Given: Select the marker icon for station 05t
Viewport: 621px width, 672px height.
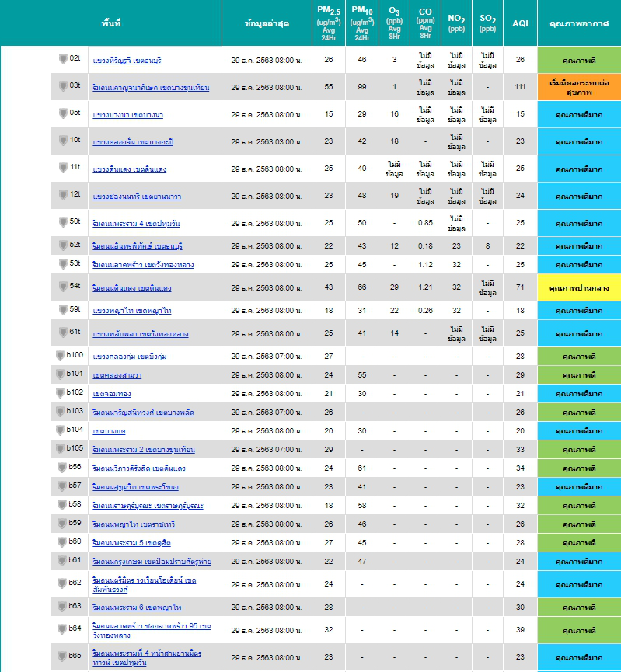Looking at the screenshot, I should tap(63, 113).
